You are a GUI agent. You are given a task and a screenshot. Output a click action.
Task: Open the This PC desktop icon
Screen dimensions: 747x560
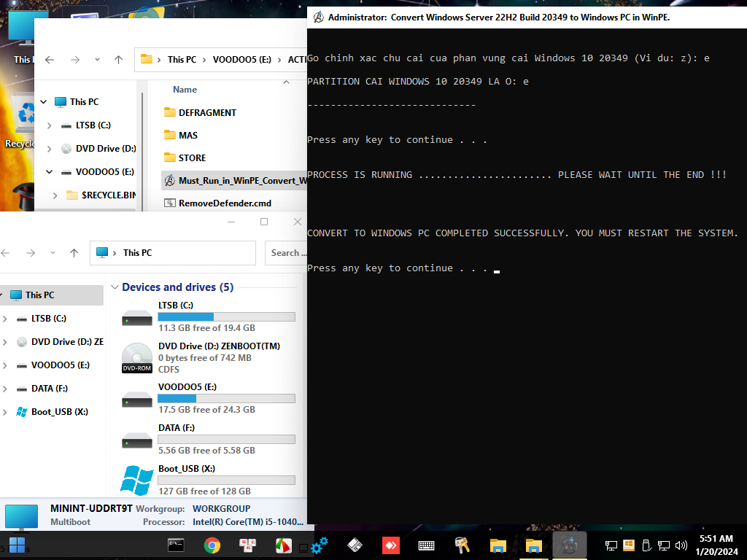click(x=20, y=36)
